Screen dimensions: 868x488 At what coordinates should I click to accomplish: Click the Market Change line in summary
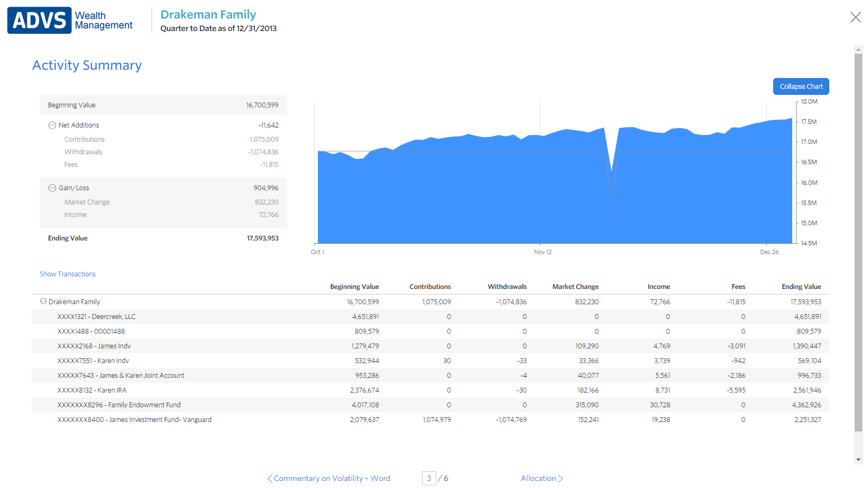pos(163,202)
